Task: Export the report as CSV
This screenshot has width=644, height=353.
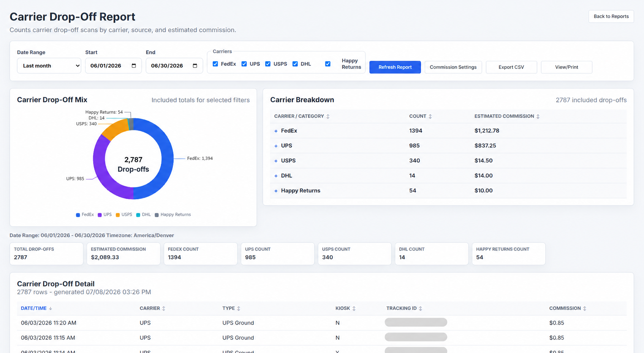Action: coord(511,67)
